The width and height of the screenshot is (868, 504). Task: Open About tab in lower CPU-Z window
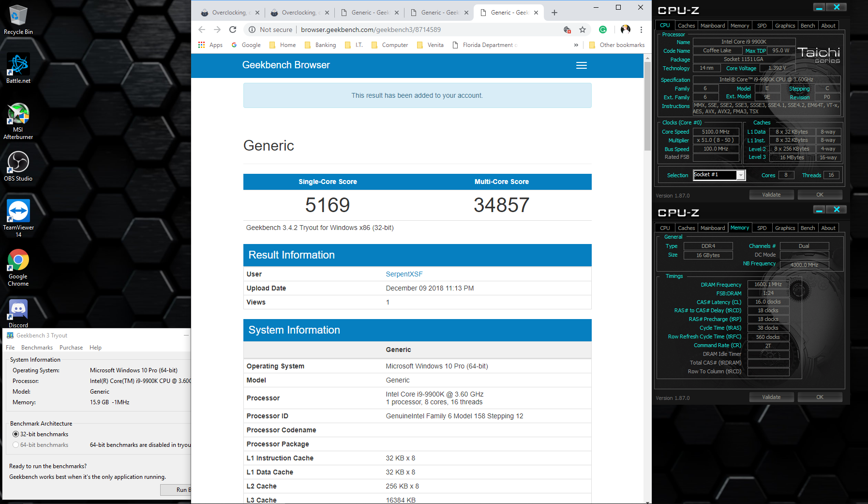[828, 228]
